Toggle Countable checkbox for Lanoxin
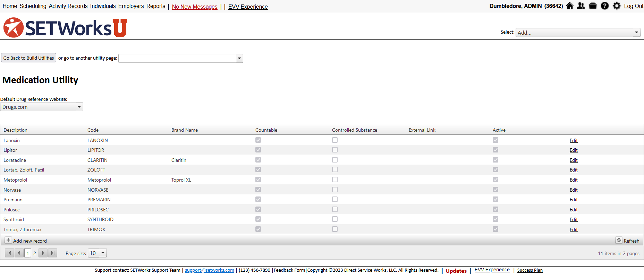 [x=258, y=140]
